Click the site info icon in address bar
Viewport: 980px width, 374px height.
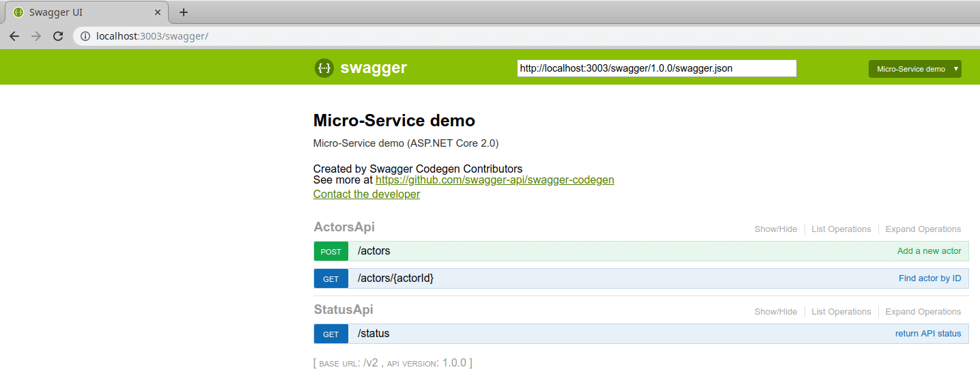(85, 36)
